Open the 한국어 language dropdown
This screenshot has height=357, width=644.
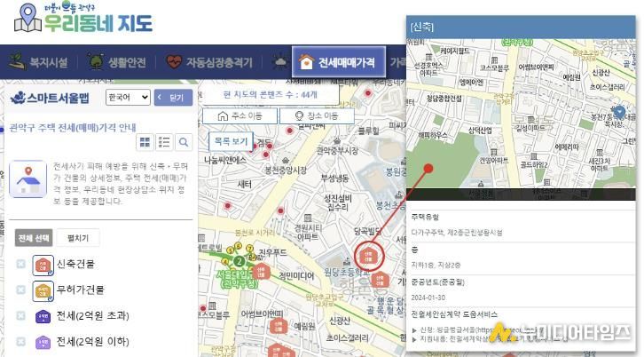[x=127, y=98]
